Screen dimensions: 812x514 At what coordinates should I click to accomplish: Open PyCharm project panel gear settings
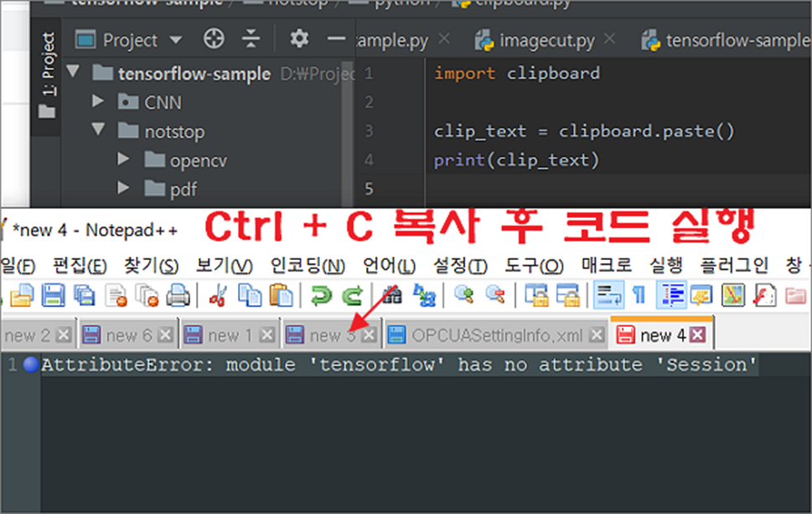299,39
